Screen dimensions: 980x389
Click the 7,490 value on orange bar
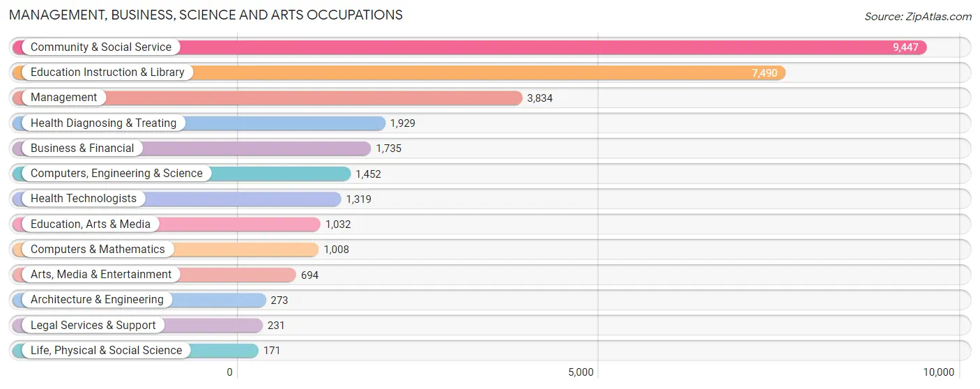765,73
